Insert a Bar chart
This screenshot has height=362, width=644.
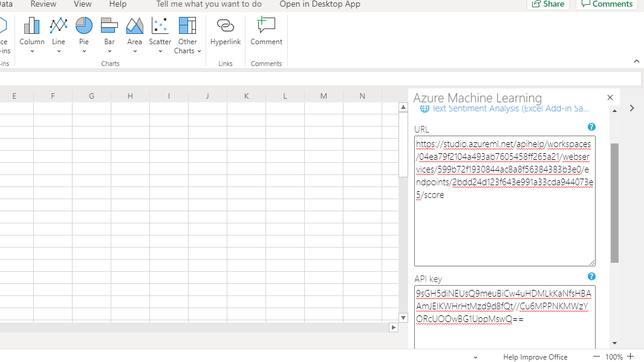[x=109, y=35]
